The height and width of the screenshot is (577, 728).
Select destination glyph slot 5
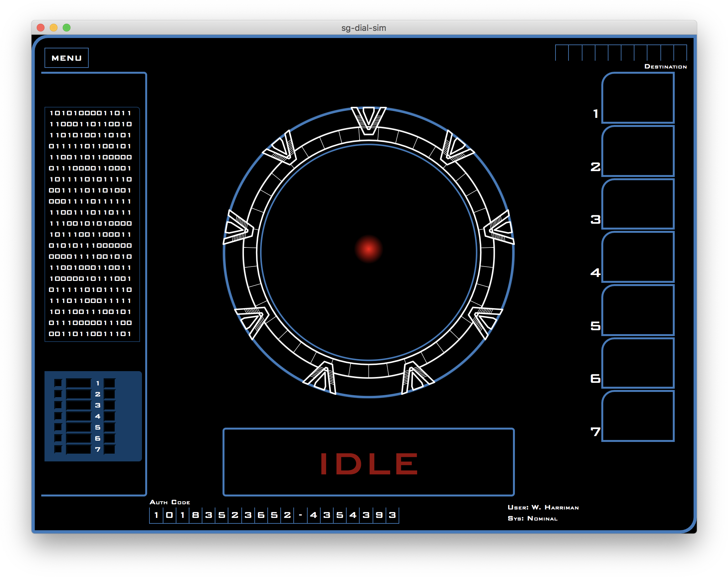point(638,310)
